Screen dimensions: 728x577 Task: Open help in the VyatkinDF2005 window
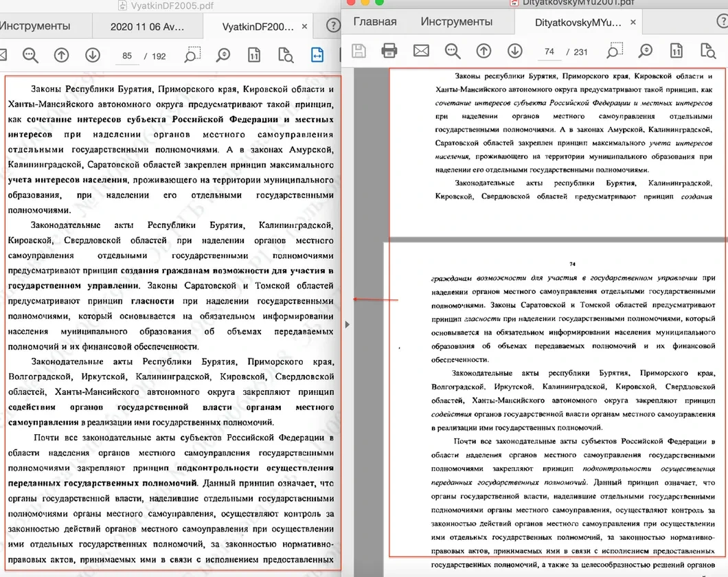[332, 26]
